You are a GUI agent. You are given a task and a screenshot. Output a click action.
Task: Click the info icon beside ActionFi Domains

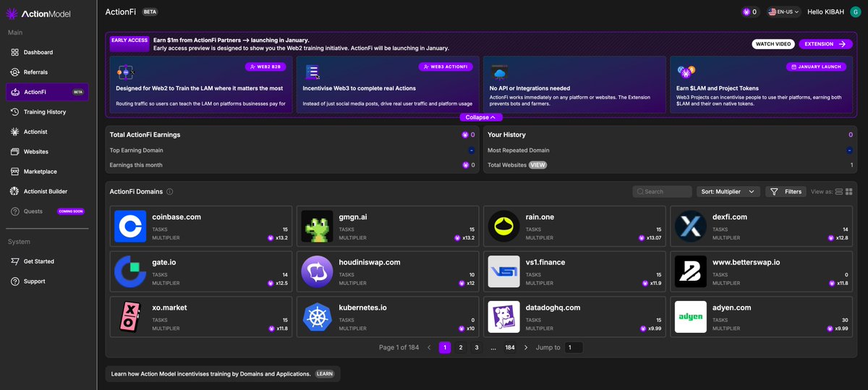[169, 192]
